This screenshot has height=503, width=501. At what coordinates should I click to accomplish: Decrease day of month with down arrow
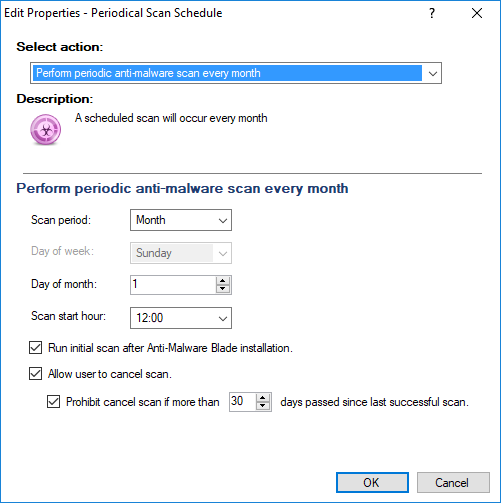(223, 289)
